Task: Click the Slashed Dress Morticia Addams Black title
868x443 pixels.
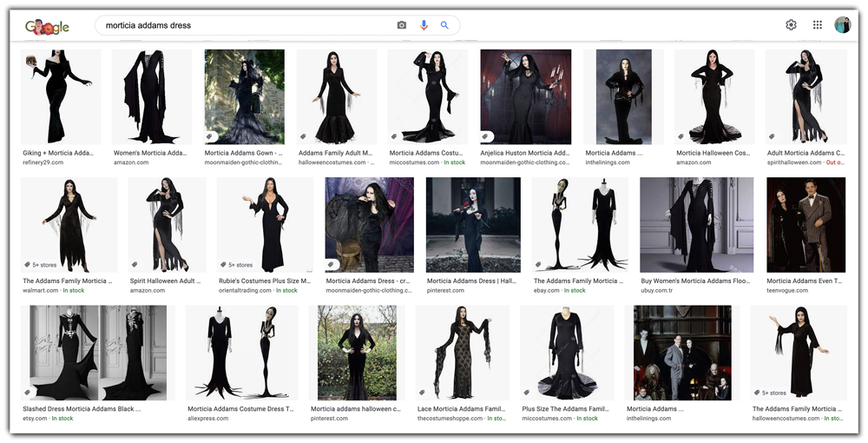Action: [82, 408]
